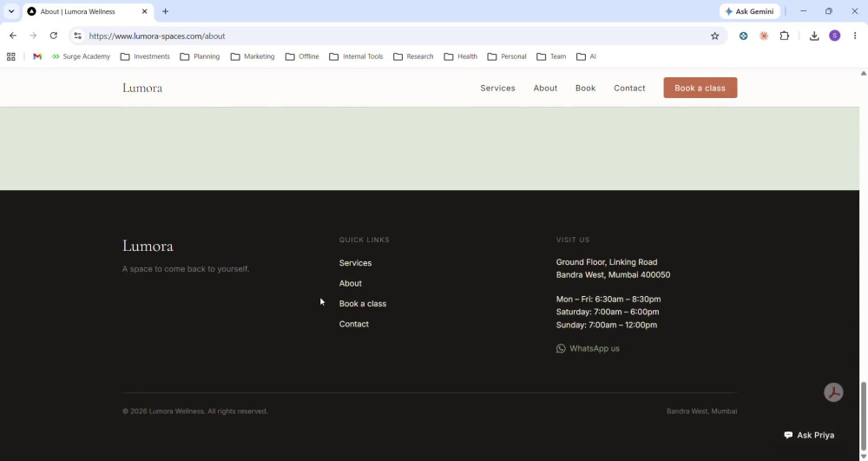Screen dimensions: 868x461
Task: Open a new tab with plus icon
Action: pos(165,11)
